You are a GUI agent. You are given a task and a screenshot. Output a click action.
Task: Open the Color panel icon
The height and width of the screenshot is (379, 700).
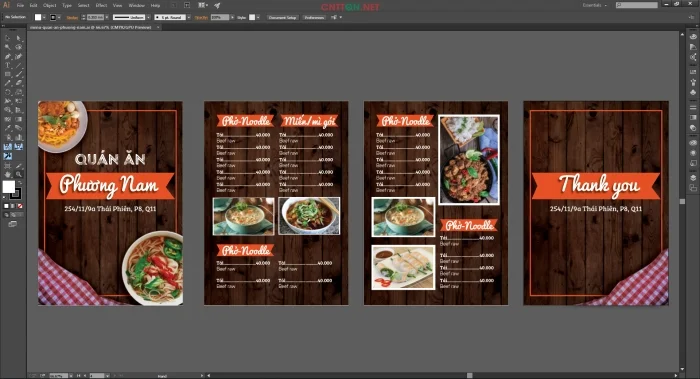click(693, 37)
